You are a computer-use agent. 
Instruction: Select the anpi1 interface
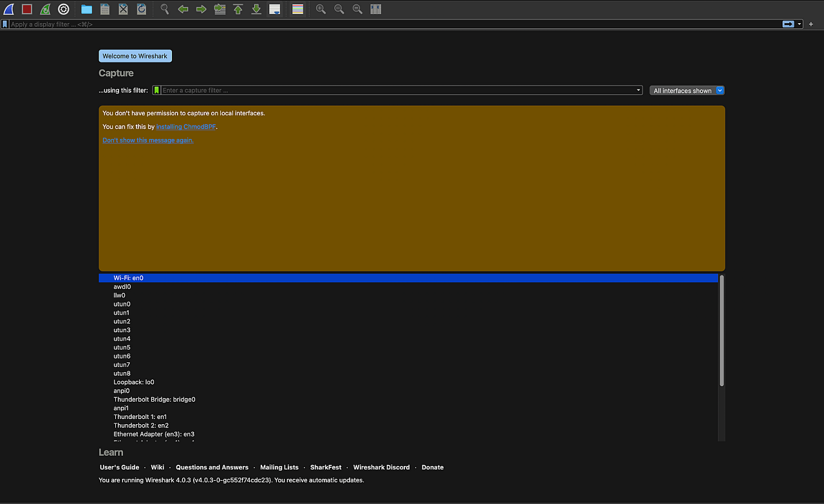click(408, 409)
